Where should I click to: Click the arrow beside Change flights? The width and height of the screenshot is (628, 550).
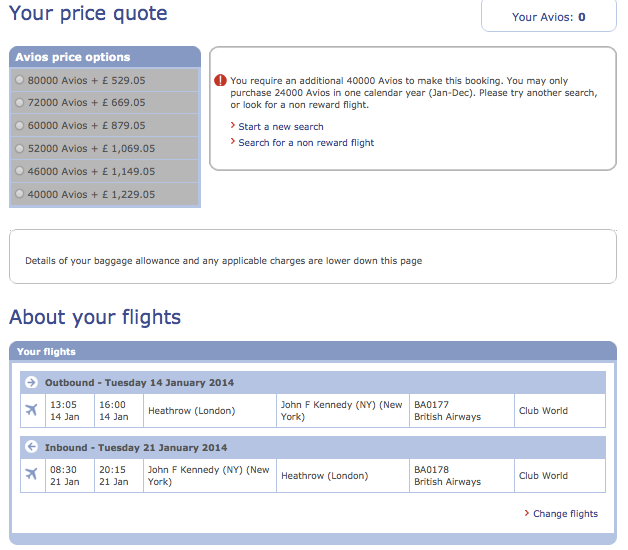[527, 514]
